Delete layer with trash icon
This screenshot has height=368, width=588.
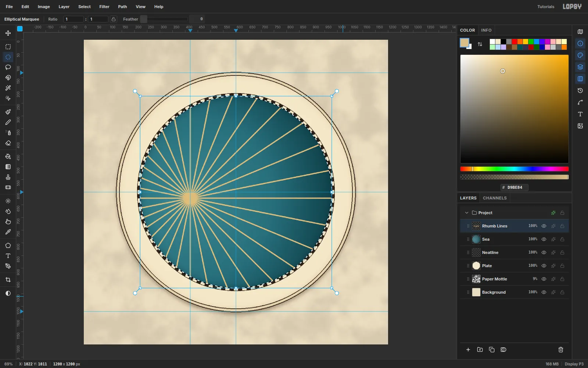pos(561,350)
